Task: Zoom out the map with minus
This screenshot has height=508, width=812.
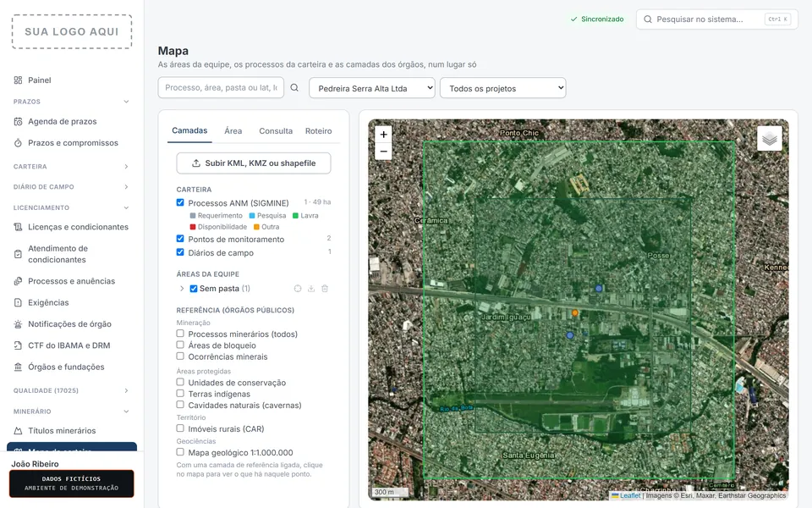Action: (x=383, y=152)
